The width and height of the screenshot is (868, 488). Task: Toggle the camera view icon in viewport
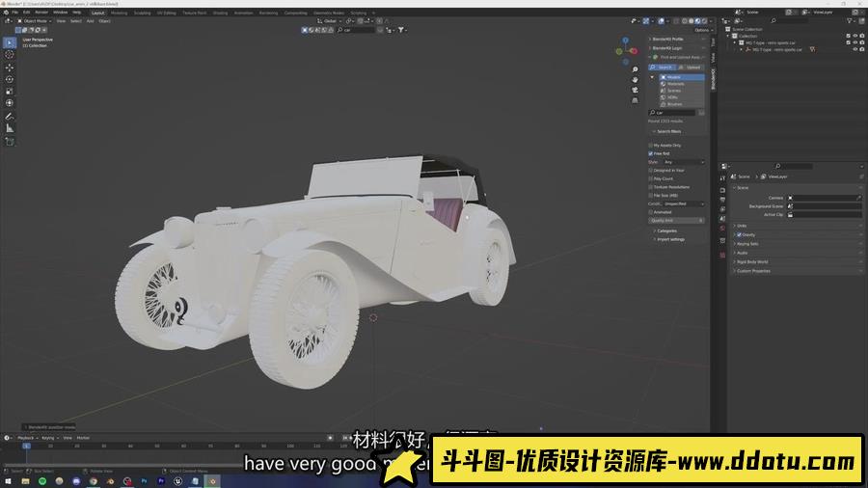tap(635, 90)
